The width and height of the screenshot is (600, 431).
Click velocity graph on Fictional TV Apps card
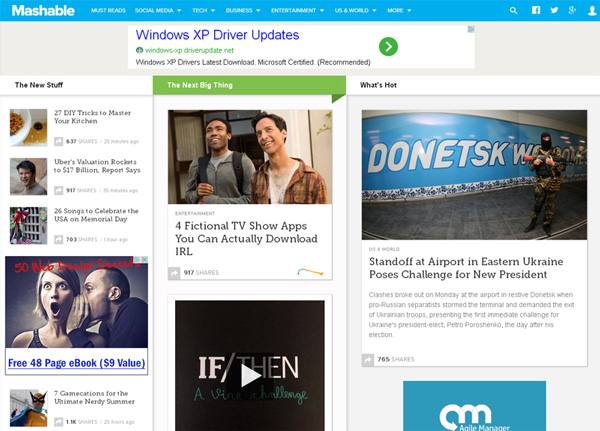[310, 272]
